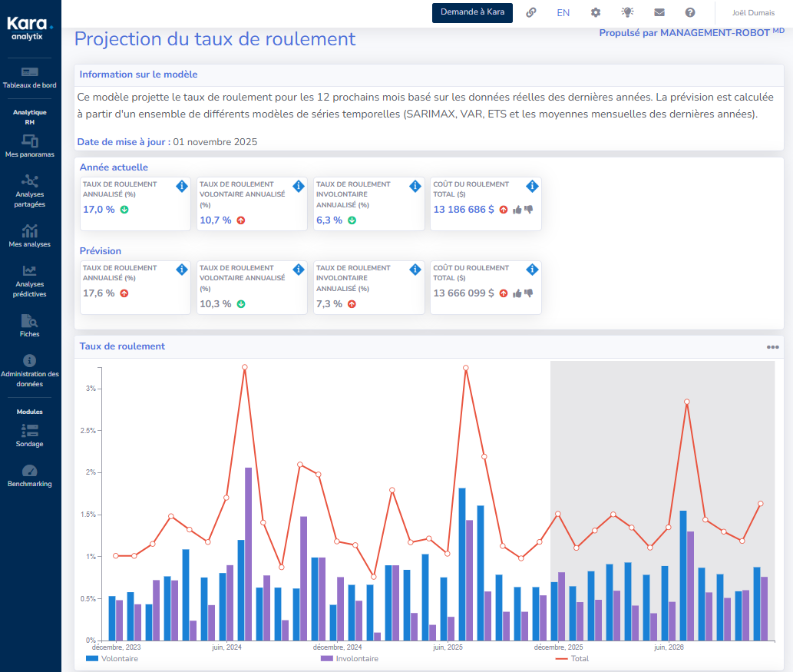Screen dimensions: 793x672
Task: Toggle Involontaire series in chart legend
Action: [349, 658]
